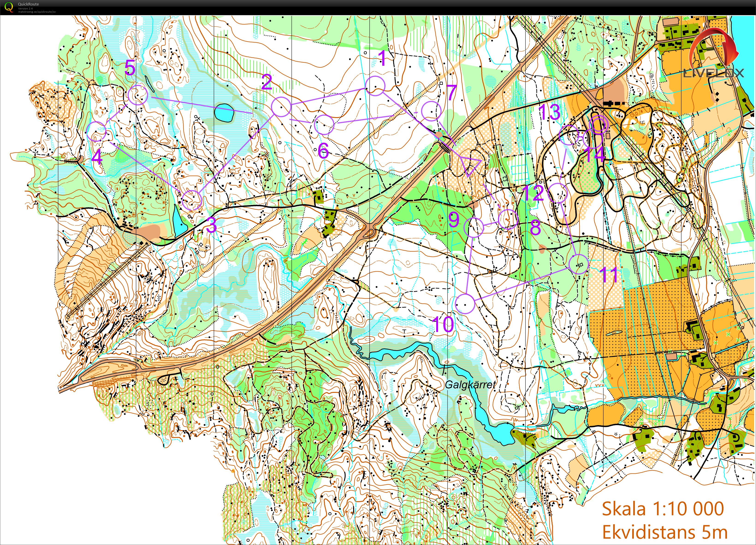Click the purple number label "10"
This screenshot has width=756, height=545.
[x=443, y=325]
